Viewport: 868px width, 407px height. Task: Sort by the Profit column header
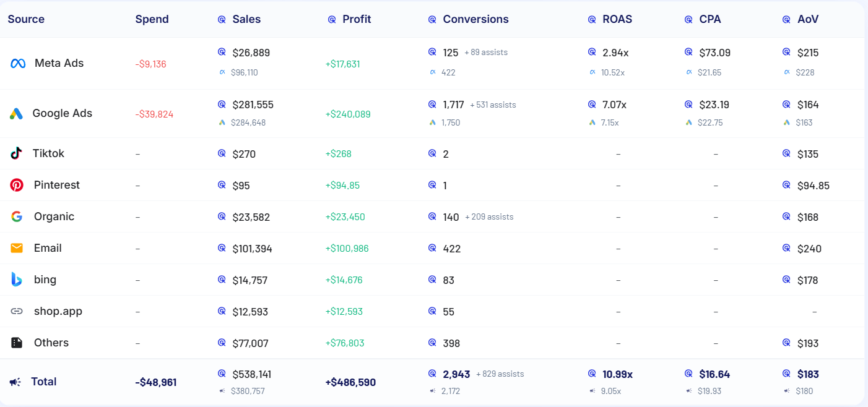point(357,19)
